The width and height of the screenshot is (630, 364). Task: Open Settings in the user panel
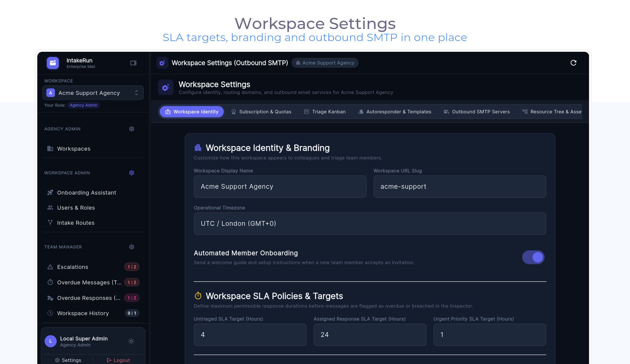(68, 360)
